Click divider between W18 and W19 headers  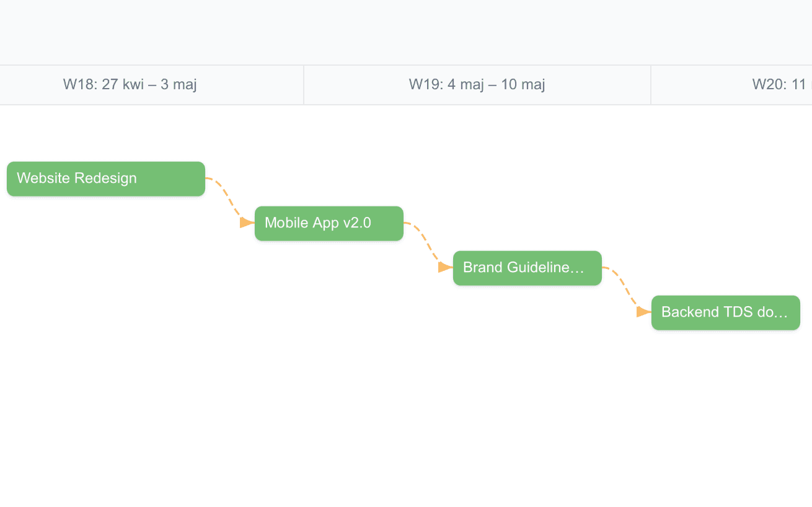pos(304,84)
